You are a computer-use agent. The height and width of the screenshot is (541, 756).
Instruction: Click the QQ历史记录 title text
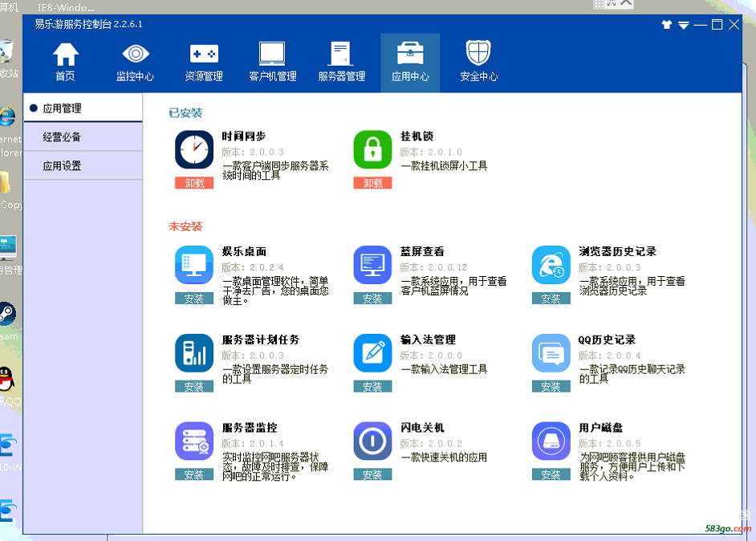[607, 340]
